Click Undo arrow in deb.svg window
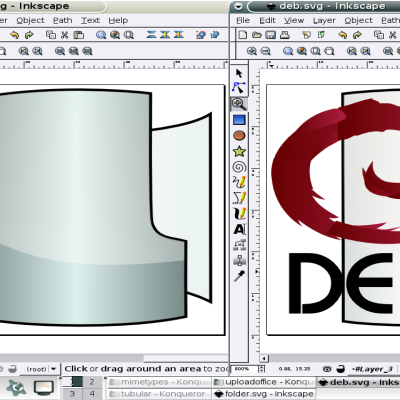400x400 pixels. coord(343,35)
